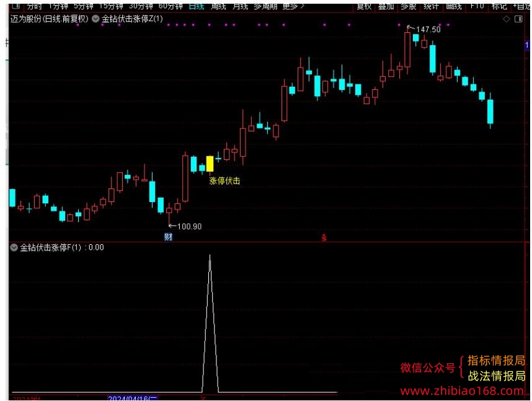532x401 pixels.
Task: Switch to 周线 weekly chart
Action: coord(218,6)
